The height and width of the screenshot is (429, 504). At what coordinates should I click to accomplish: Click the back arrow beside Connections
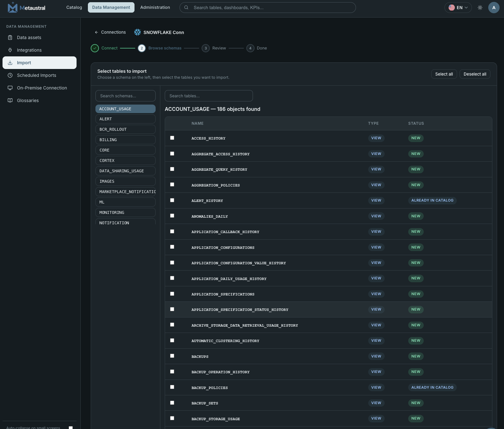click(x=96, y=32)
